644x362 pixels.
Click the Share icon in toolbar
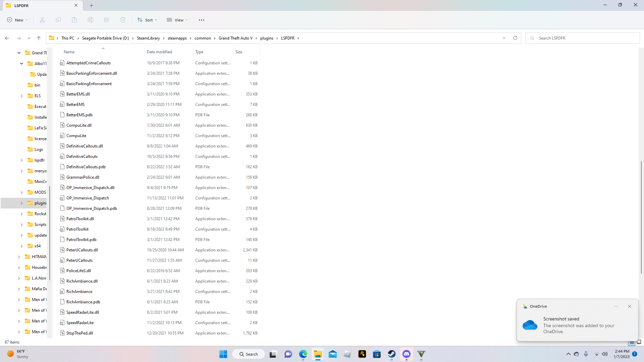click(107, 20)
